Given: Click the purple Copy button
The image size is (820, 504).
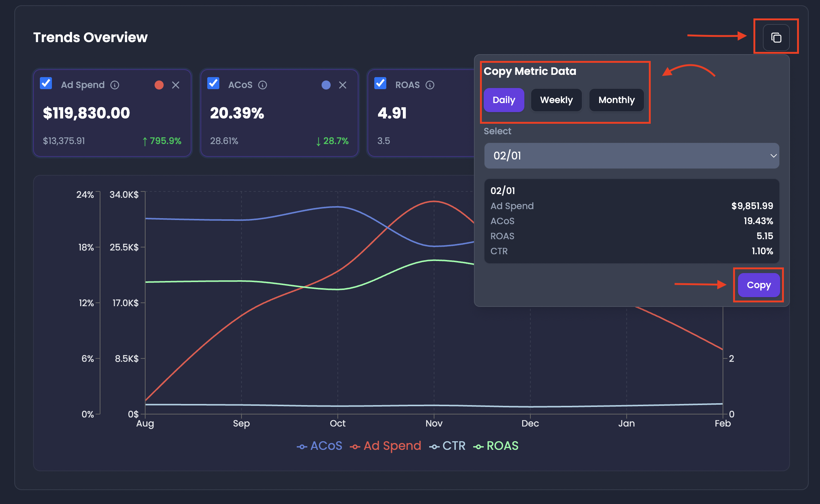Looking at the screenshot, I should (x=759, y=285).
